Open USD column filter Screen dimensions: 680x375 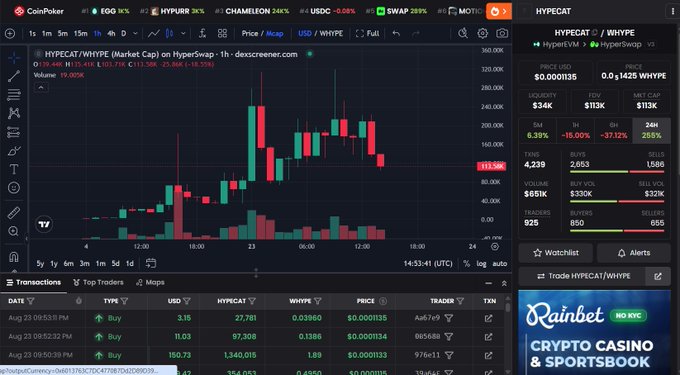point(187,301)
